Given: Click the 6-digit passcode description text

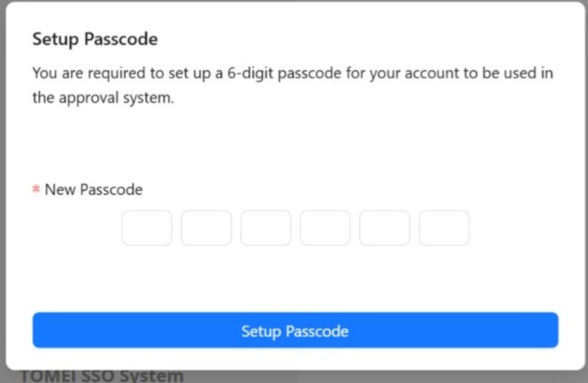Looking at the screenshot, I should click(x=292, y=85).
